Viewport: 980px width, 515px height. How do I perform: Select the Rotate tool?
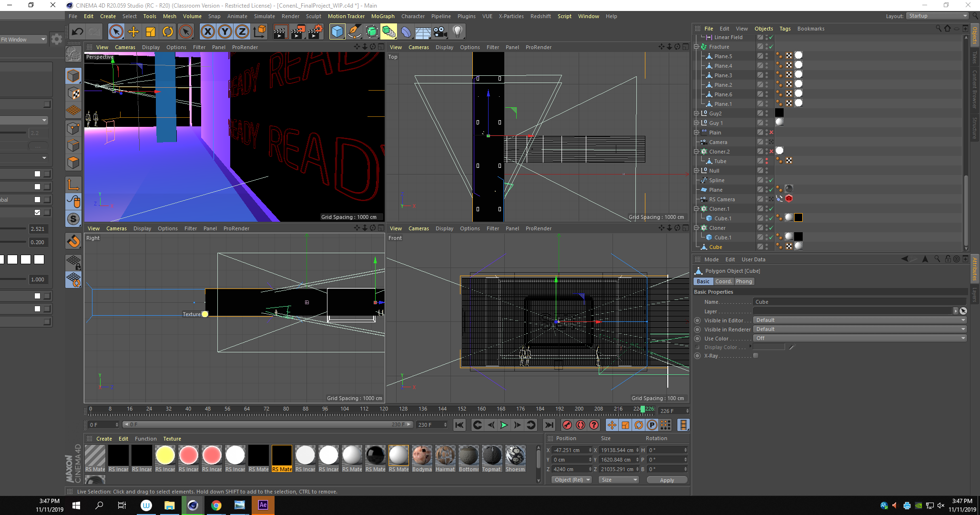point(168,32)
